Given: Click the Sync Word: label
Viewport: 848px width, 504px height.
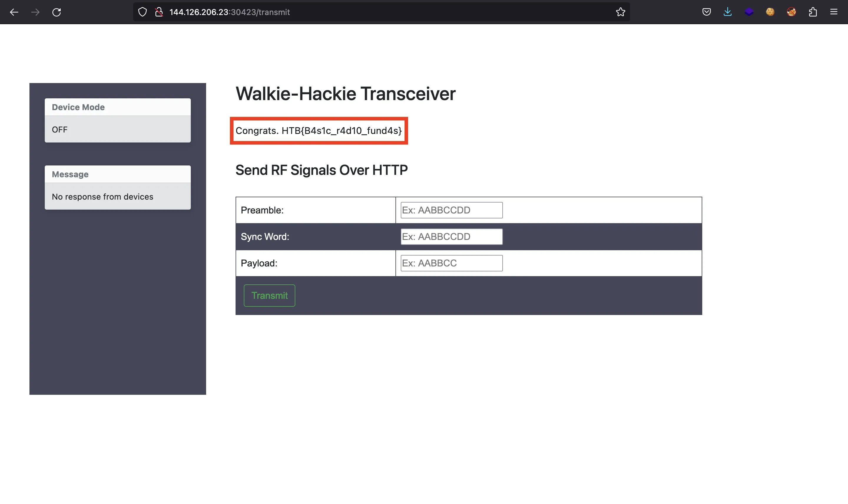Looking at the screenshot, I should 265,237.
